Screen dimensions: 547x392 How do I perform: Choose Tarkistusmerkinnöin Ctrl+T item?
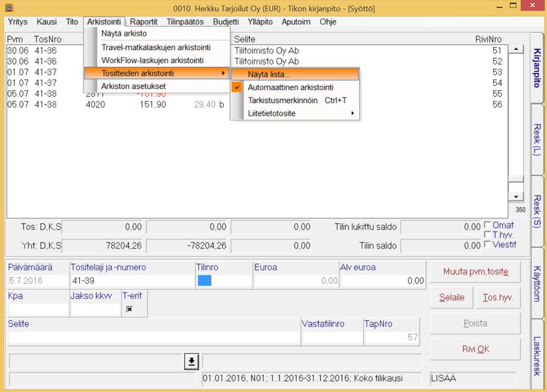click(295, 101)
